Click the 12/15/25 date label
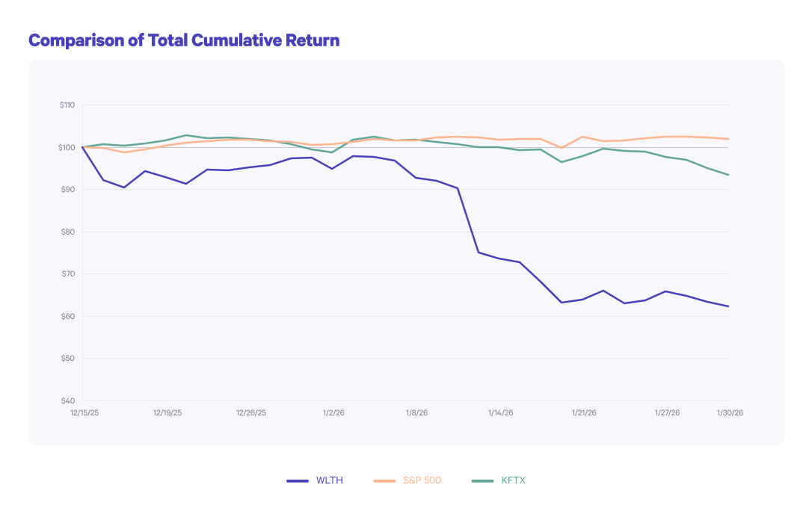This screenshot has height=514, width=812. (x=84, y=412)
